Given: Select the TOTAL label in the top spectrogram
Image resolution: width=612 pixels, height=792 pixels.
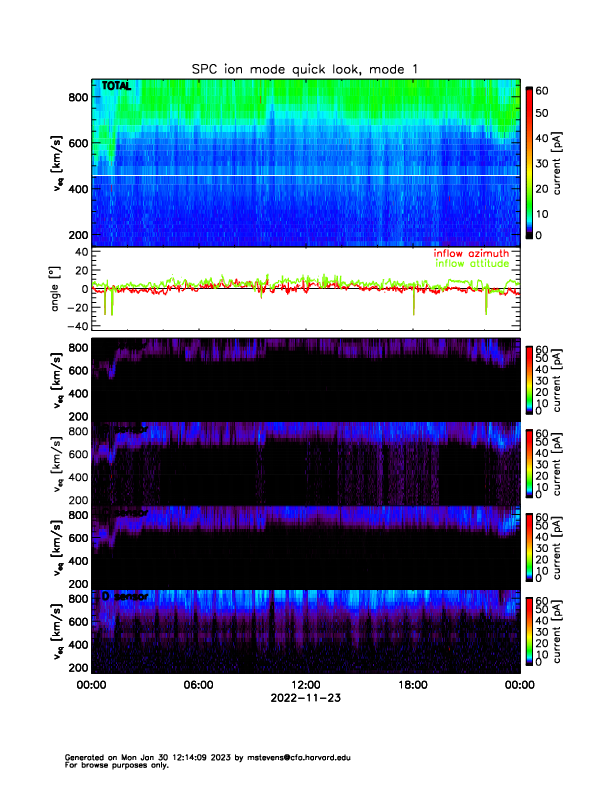Looking at the screenshot, I should tap(116, 88).
